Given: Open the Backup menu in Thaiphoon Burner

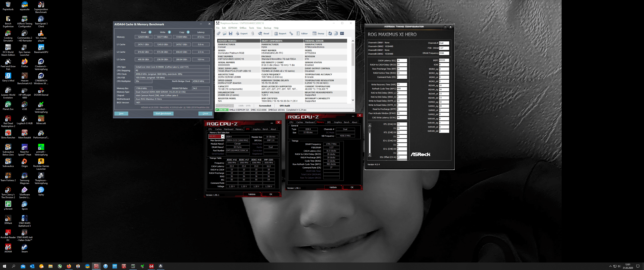Looking at the screenshot, I should pos(267,28).
